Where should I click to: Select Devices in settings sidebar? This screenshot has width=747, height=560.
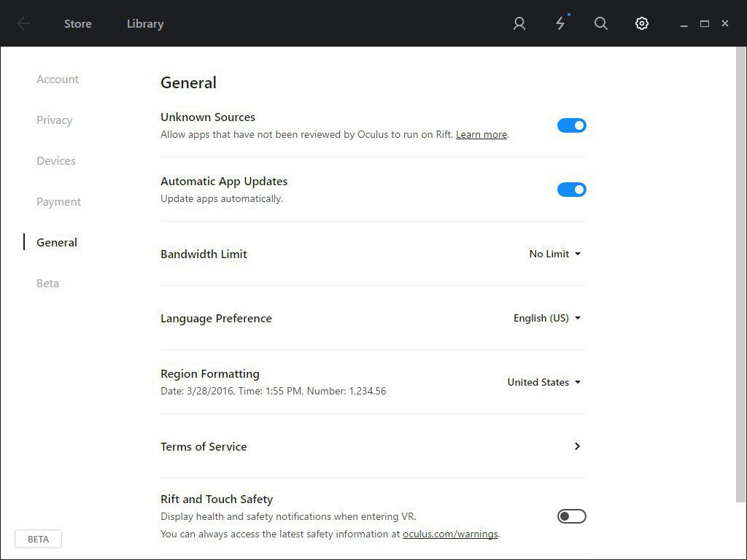coord(56,161)
